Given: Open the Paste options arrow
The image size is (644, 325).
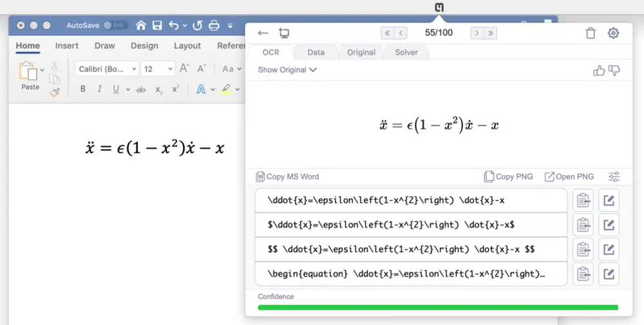Looking at the screenshot, I should [42, 70].
